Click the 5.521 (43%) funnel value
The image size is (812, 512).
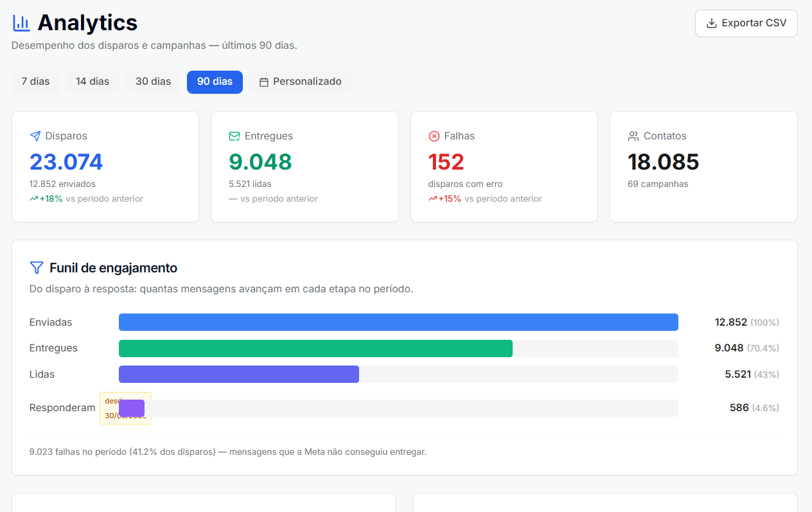pyautogui.click(x=752, y=374)
